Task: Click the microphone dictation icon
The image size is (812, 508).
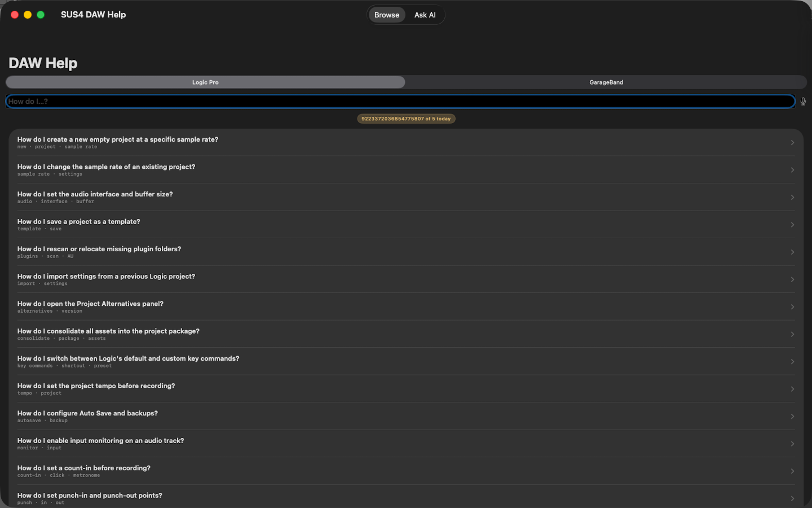Action: 803,102
